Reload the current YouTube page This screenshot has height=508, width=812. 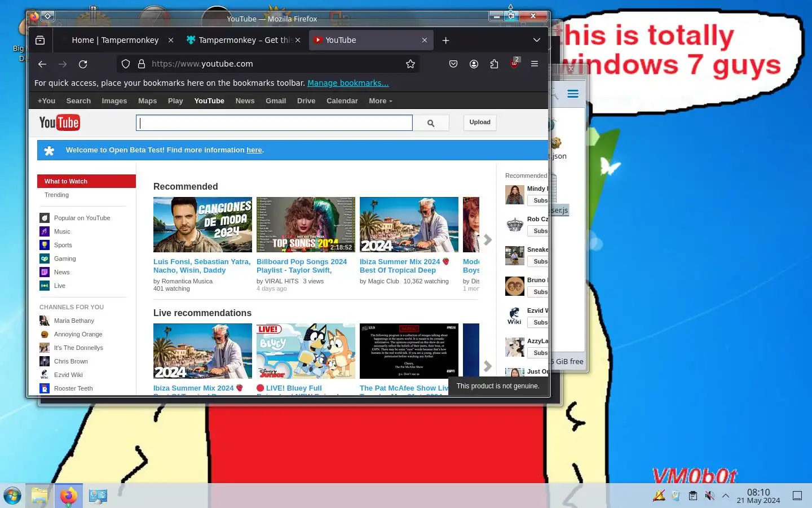pos(83,64)
